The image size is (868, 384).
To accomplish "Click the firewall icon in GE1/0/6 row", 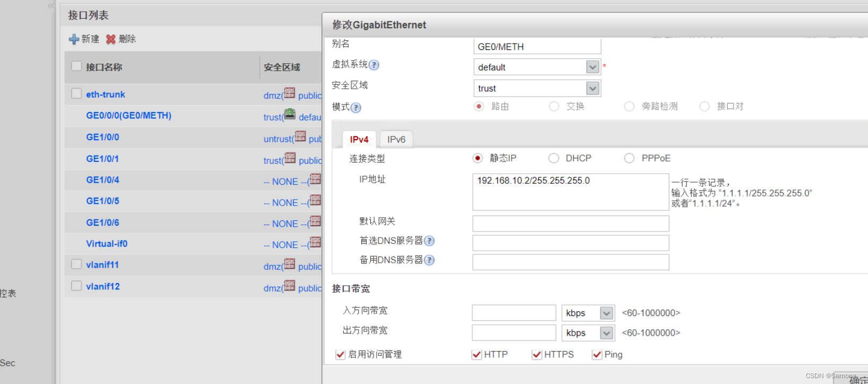I will pos(316,221).
